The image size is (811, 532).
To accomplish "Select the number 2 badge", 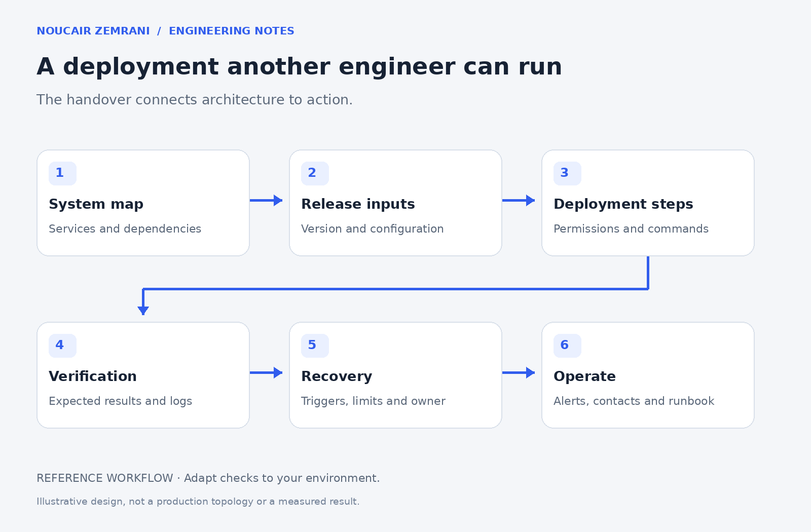I will 315,173.
